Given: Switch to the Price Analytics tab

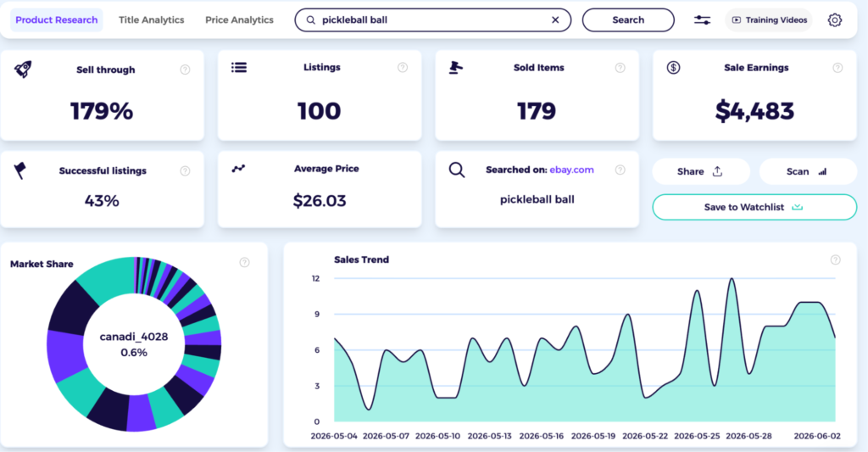Looking at the screenshot, I should pos(239,20).
